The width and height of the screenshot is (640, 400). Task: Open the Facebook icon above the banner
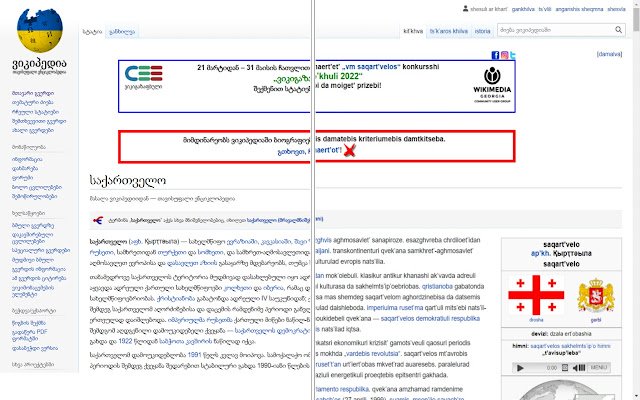(x=495, y=55)
